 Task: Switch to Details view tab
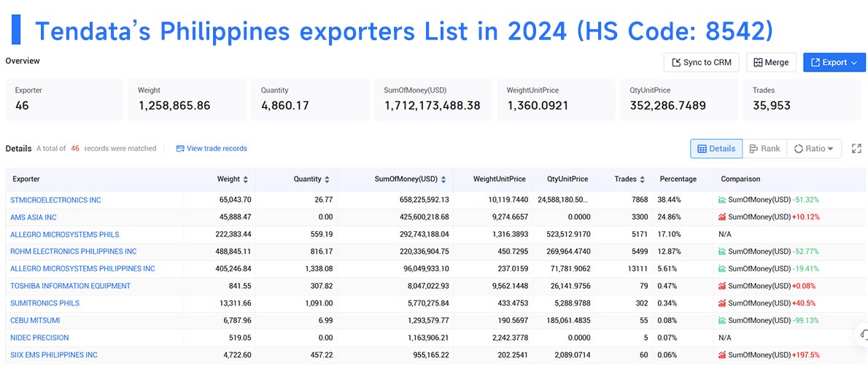(716, 148)
